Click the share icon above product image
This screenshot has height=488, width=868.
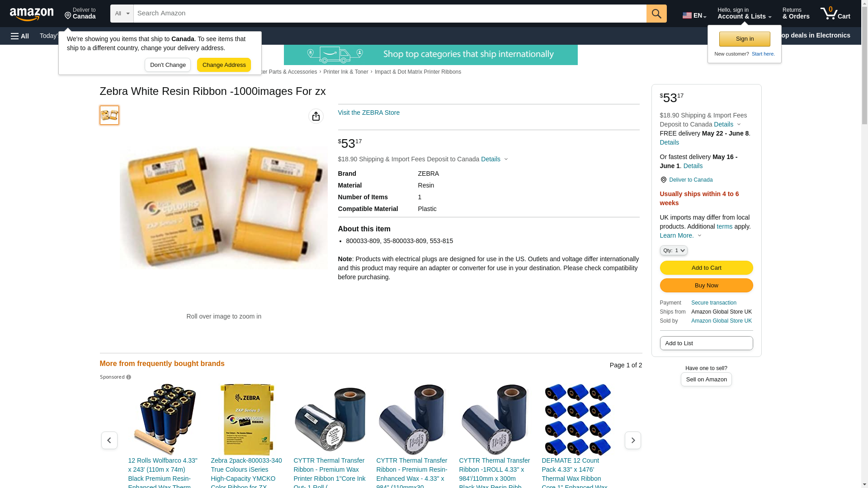click(x=316, y=116)
